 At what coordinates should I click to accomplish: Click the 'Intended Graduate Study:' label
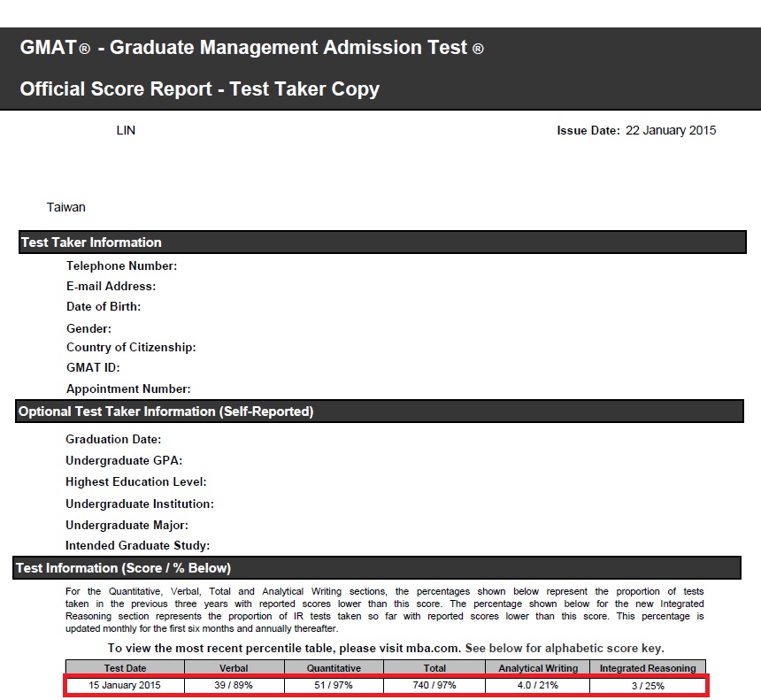click(x=138, y=546)
